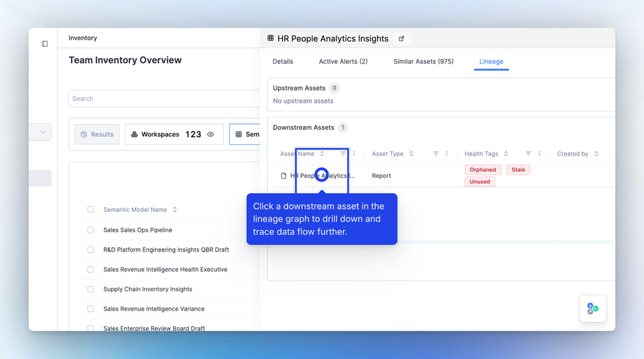Check the R&D Platform Engineering Insights QBR Draft row

point(91,250)
